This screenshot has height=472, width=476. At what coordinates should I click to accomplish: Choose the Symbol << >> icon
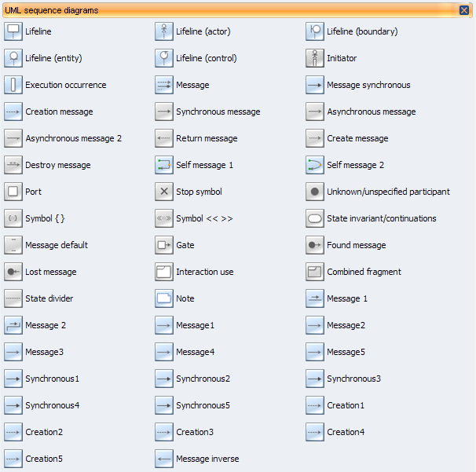pos(164,218)
